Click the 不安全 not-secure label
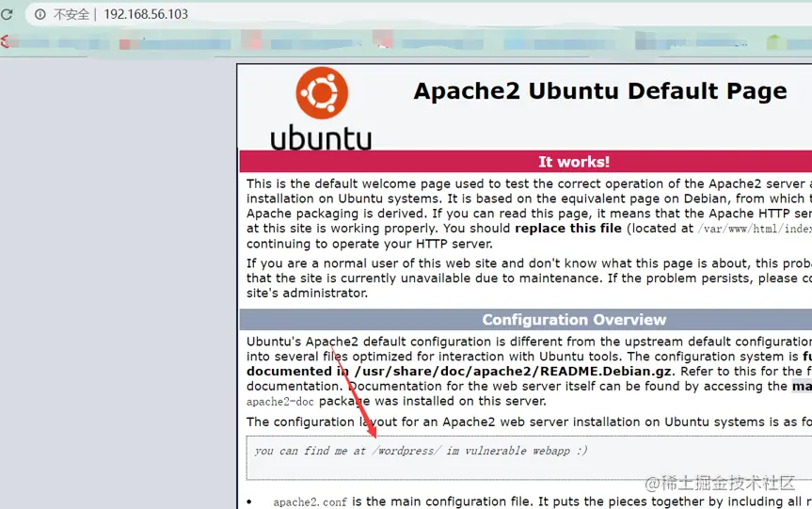 point(72,14)
